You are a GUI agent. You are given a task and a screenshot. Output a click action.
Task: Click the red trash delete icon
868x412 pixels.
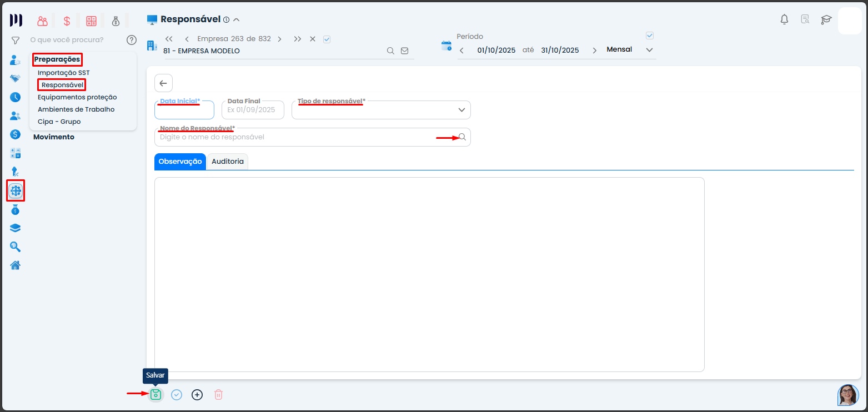219,395
